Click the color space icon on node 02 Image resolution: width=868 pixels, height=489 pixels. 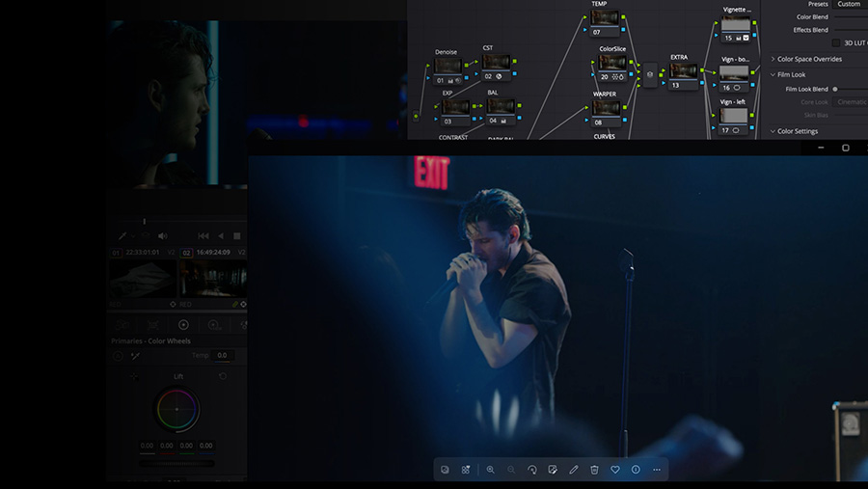tap(499, 76)
